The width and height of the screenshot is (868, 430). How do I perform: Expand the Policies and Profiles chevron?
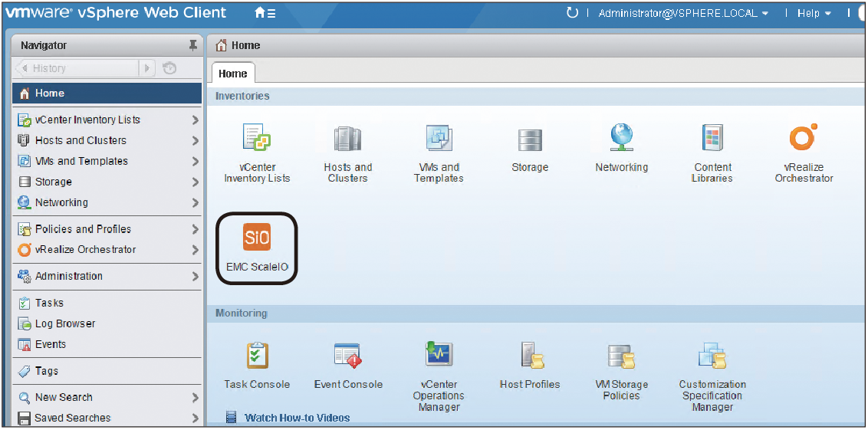pyautogui.click(x=195, y=229)
